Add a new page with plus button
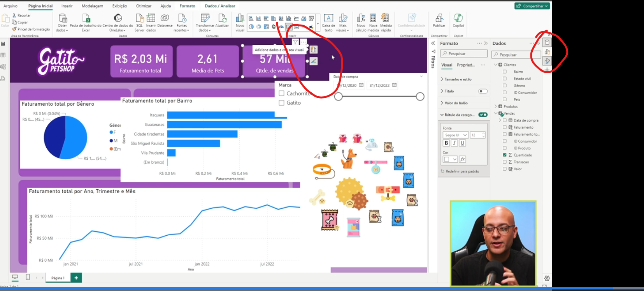Image resolution: width=644 pixels, height=291 pixels. pos(76,278)
